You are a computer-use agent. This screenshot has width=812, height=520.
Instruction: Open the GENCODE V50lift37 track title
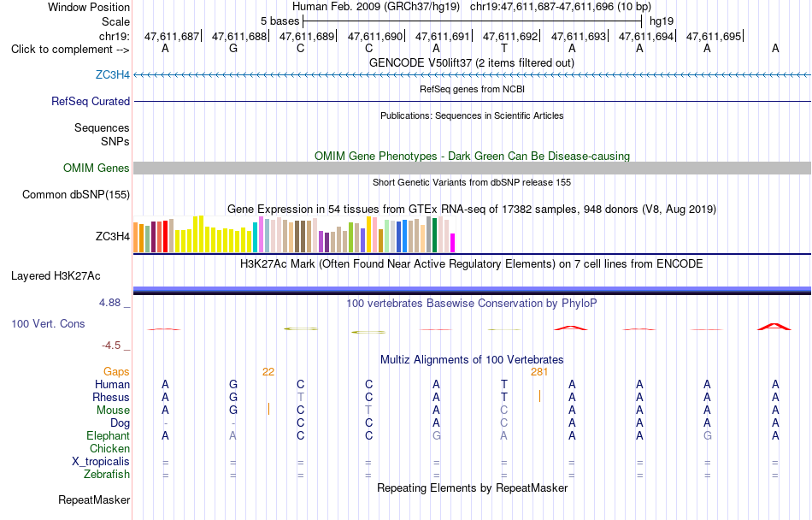pos(471,62)
